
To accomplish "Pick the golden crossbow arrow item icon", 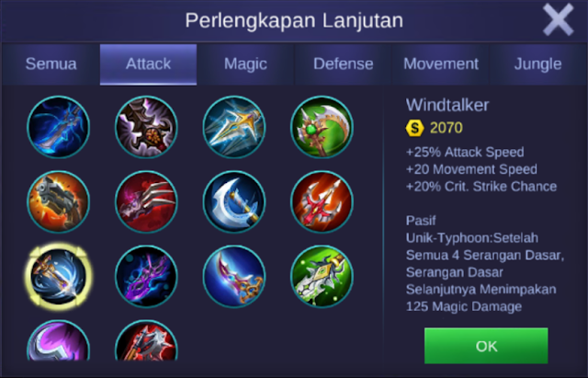I will tap(234, 127).
